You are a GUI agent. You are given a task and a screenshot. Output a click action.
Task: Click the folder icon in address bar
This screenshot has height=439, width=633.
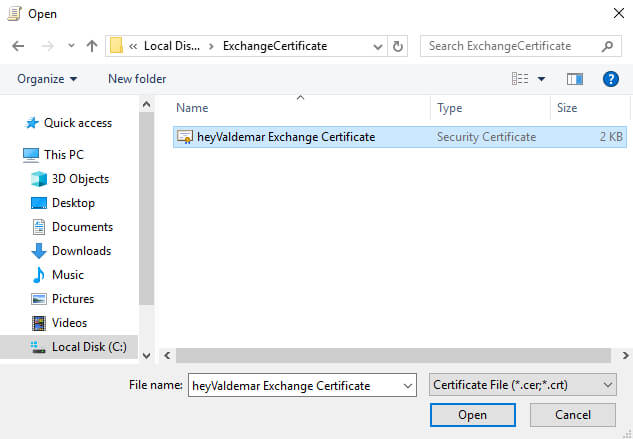(116, 46)
